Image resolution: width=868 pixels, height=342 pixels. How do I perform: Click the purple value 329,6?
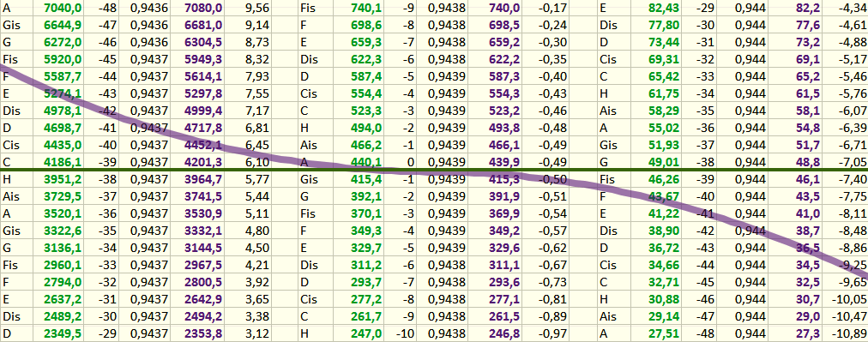tap(504, 248)
